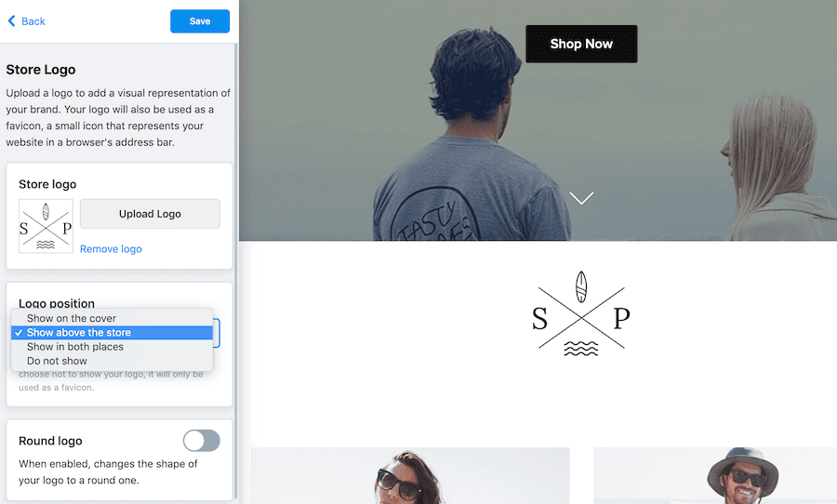The image size is (837, 504).
Task: Save the store logo settings
Action: 200,21
